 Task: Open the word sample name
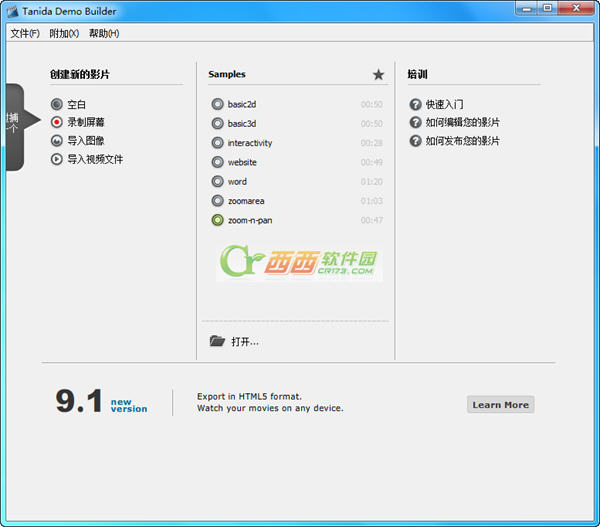coord(237,181)
